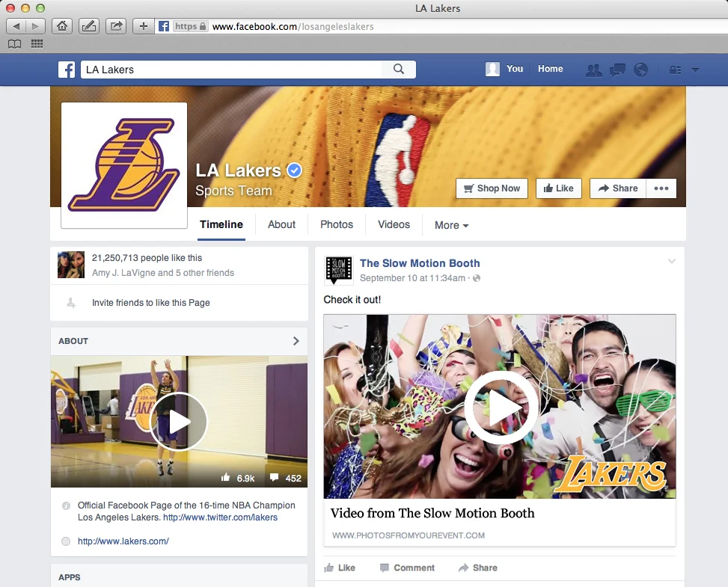Open the bookmarks book icon
Image resolution: width=728 pixels, height=587 pixels.
point(14,44)
